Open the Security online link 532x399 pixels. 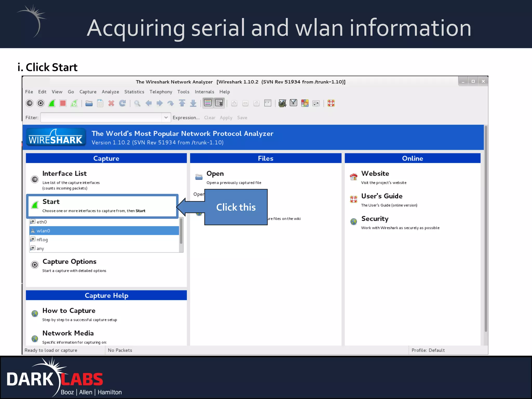click(375, 219)
